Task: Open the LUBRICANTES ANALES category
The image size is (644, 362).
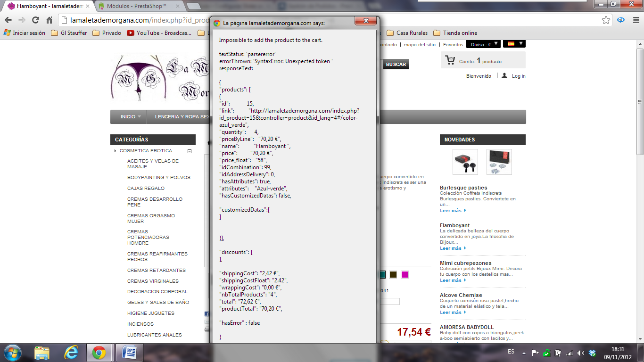Action: coord(155,335)
